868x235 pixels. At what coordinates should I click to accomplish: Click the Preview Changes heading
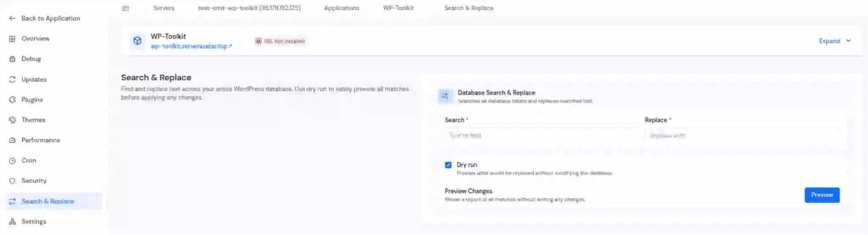(x=469, y=191)
